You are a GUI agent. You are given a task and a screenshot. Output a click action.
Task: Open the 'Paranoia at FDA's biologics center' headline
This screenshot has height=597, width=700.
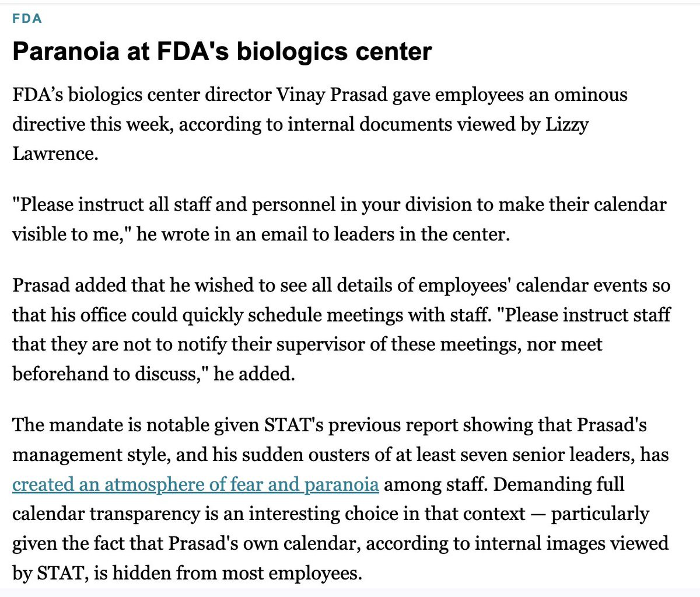(222, 52)
